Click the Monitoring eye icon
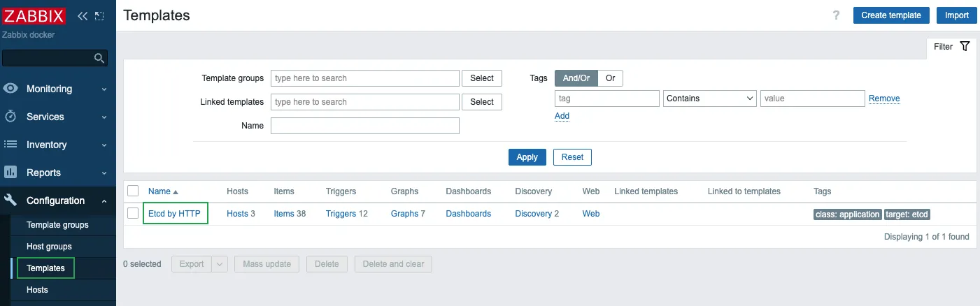Viewport: 980px width, 306px height. pyautogui.click(x=10, y=89)
